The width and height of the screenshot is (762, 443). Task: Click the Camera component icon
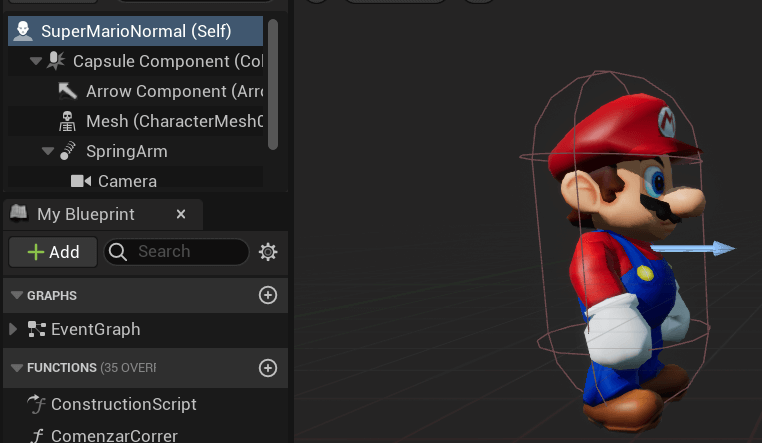[81, 181]
